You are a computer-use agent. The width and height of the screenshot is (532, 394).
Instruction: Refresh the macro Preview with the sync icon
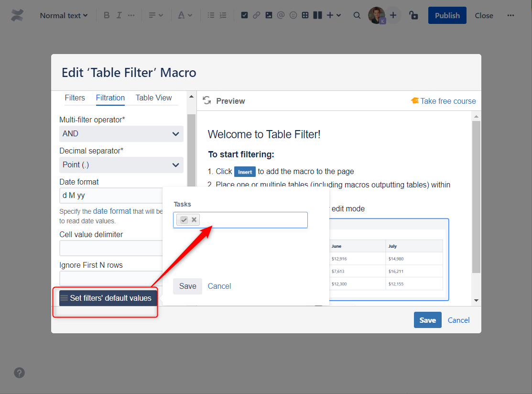point(206,100)
